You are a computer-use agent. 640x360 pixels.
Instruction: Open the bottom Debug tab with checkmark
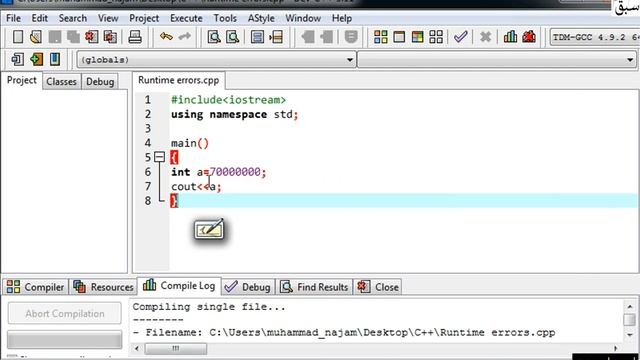(248, 287)
